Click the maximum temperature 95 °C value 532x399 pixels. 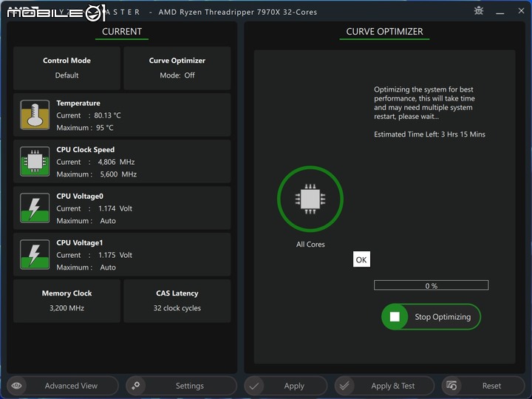coord(105,128)
